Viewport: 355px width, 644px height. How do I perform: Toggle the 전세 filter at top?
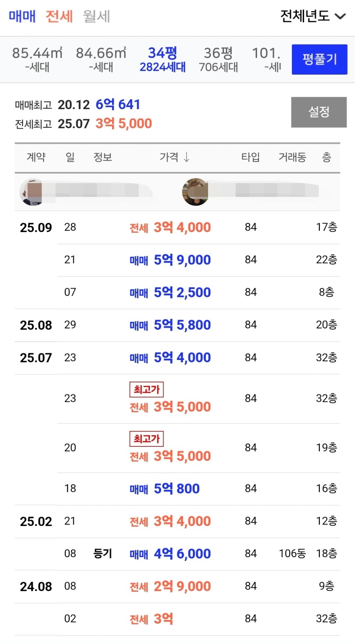point(59,17)
